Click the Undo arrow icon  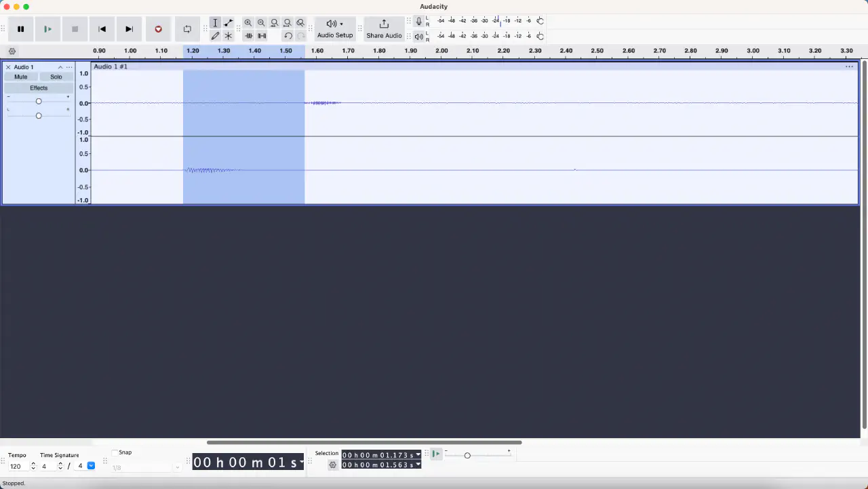coord(288,36)
